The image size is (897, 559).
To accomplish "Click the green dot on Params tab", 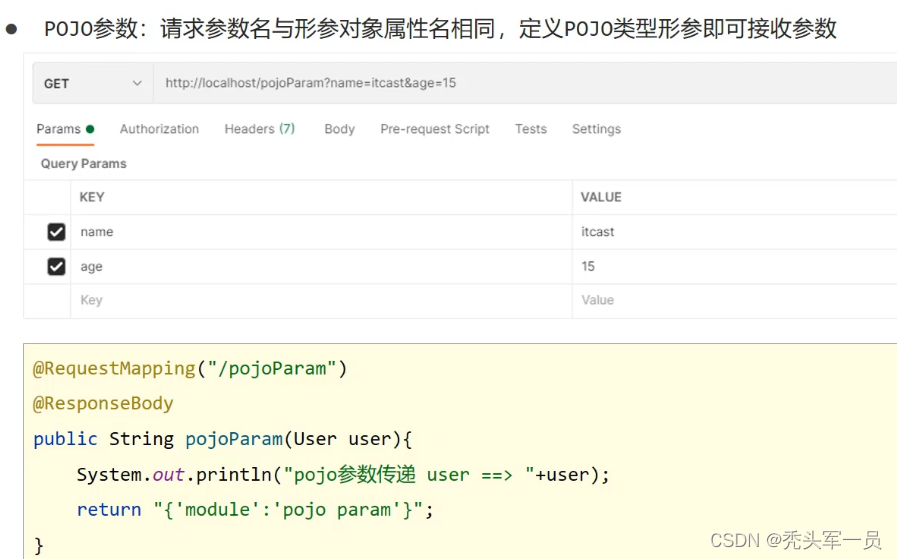I will click(90, 129).
